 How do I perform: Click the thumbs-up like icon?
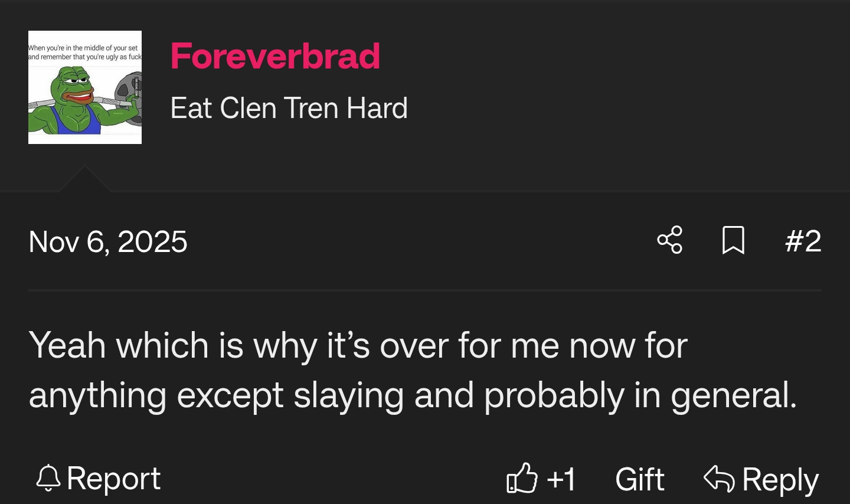tap(522, 478)
